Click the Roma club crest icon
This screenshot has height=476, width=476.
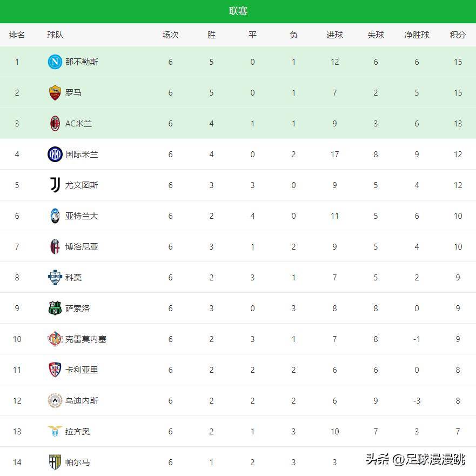[x=55, y=92]
